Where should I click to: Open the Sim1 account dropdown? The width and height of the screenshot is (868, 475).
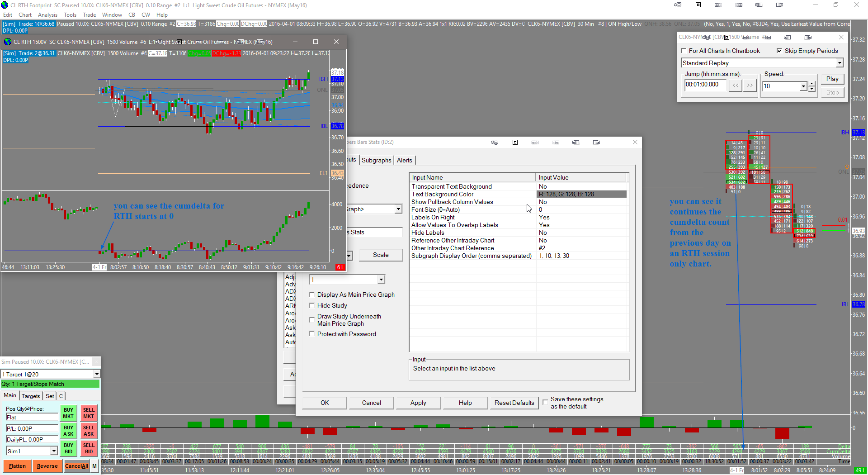point(54,451)
